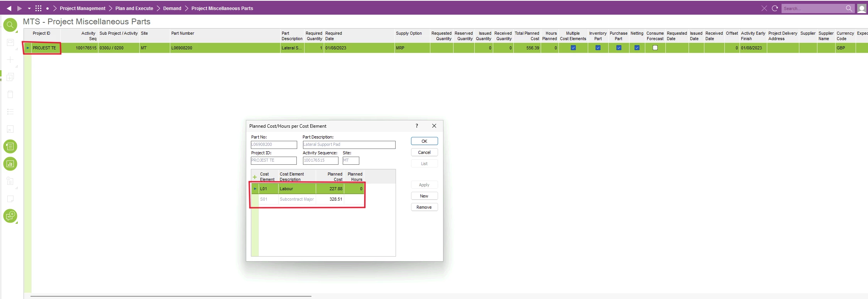This screenshot has width=868, height=299.
Task: Select the row marker beside PROJEST TE
Action: click(28, 48)
